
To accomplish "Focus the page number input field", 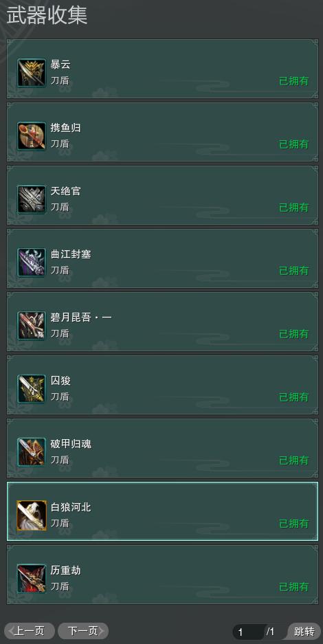I will point(248,632).
